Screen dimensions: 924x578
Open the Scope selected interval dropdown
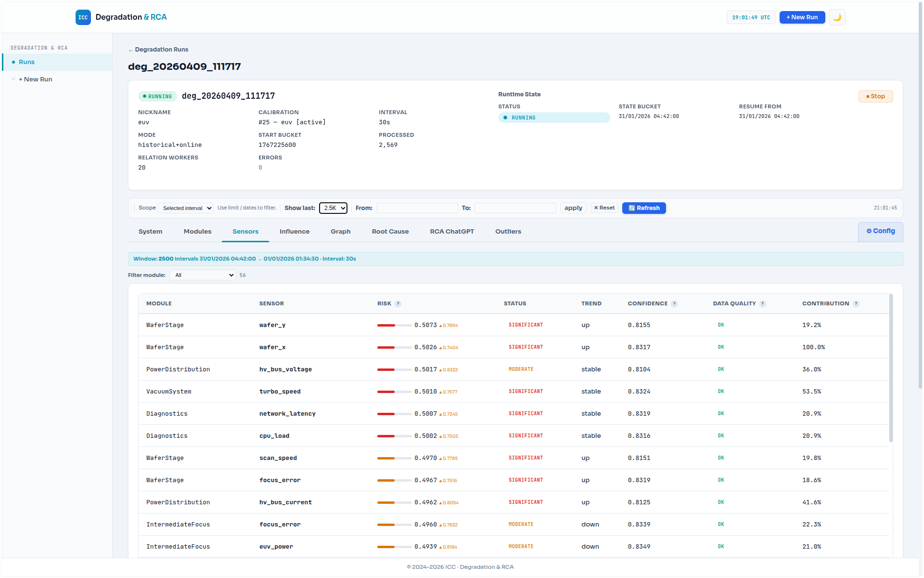pos(186,208)
